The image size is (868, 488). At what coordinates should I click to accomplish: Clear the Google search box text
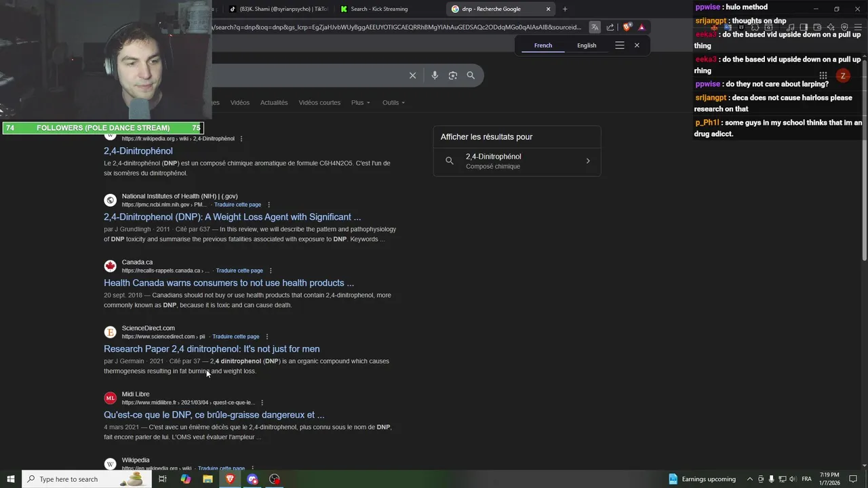click(x=412, y=75)
